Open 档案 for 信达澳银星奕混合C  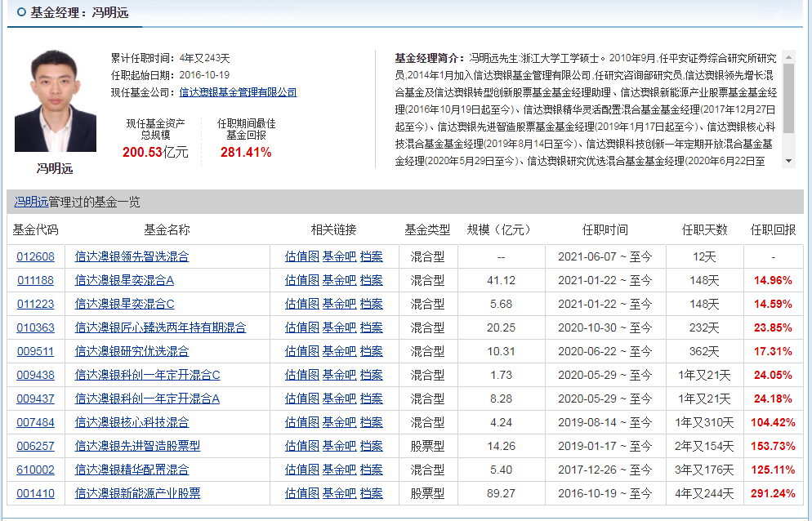(372, 304)
